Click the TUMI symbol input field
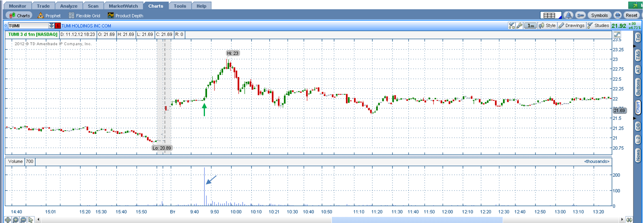644x223 pixels. pos(28,26)
